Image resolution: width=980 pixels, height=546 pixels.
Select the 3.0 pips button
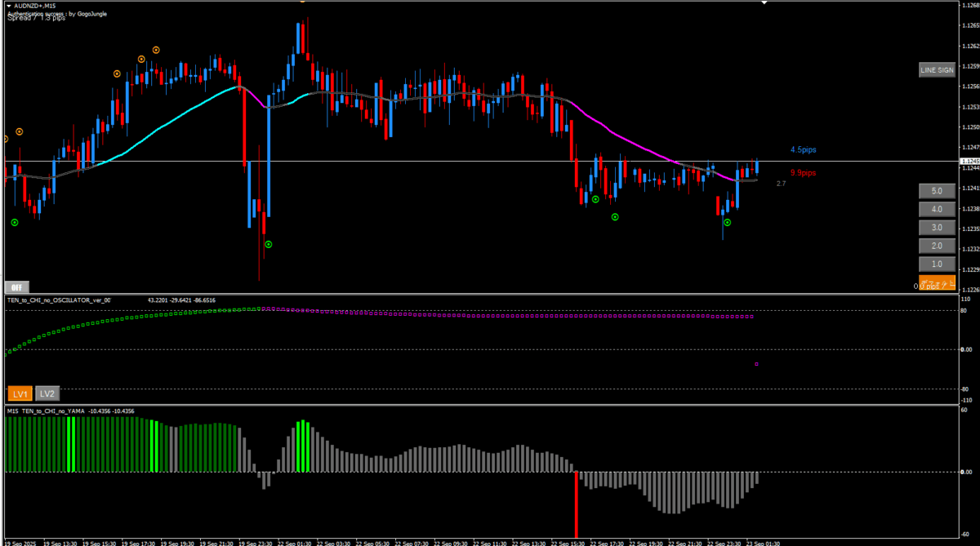pyautogui.click(x=936, y=228)
